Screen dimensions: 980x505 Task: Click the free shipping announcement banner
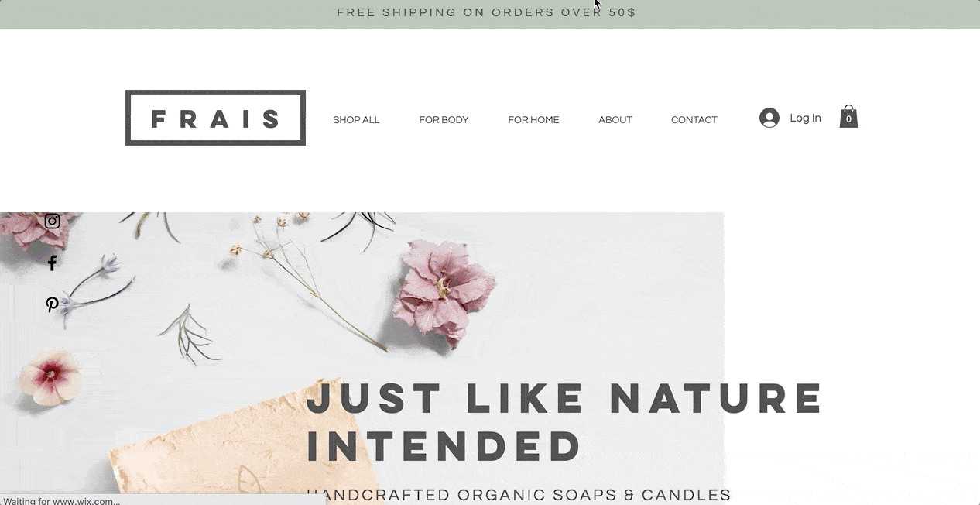pos(486,12)
